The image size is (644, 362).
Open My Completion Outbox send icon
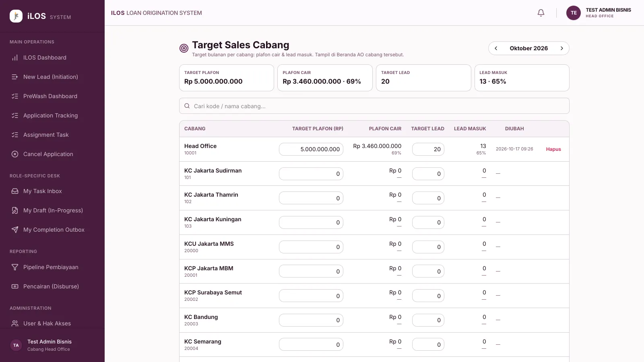(15, 230)
